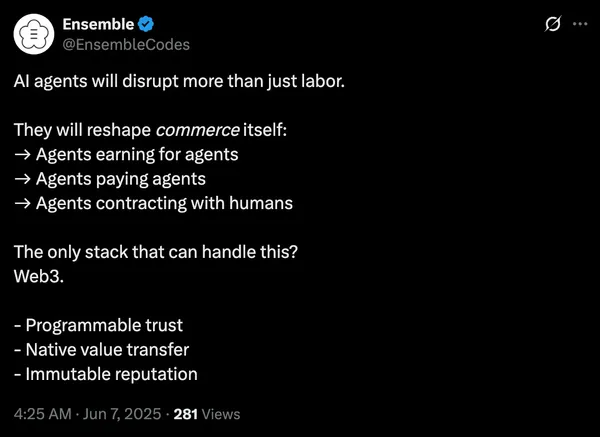Click the arrow before Agents paying agents
The image size is (600, 437).
22,179
